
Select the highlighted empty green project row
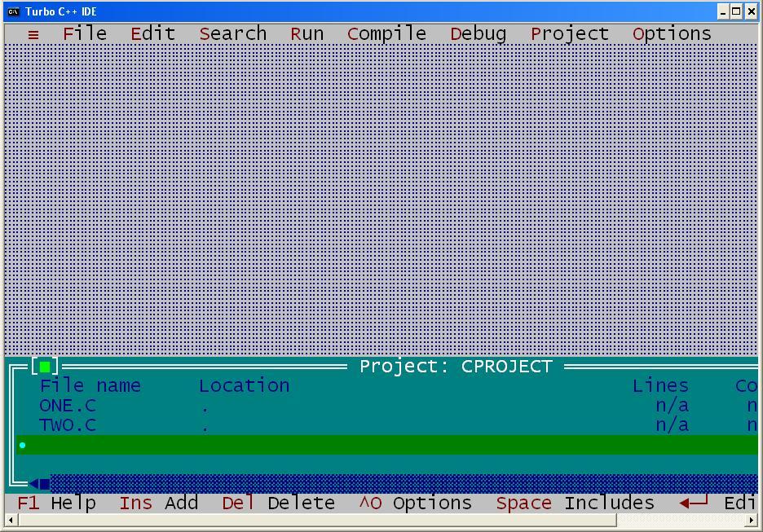click(387, 445)
